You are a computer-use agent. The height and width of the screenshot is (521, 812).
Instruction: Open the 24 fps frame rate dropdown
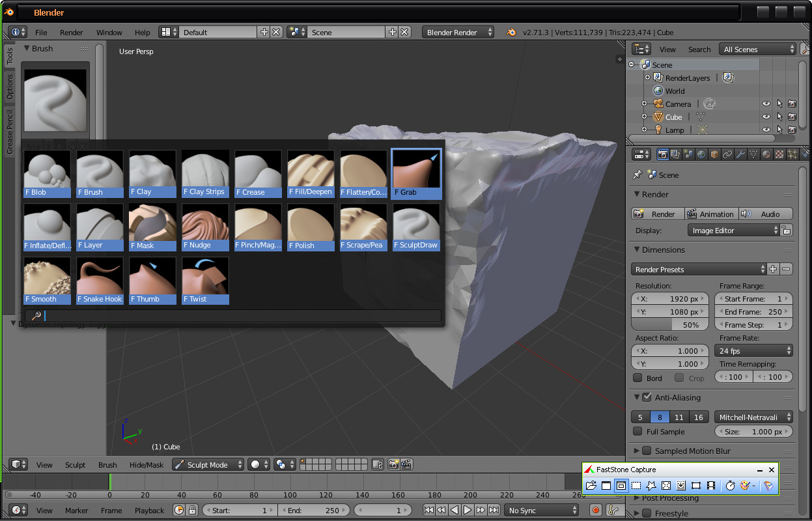[x=753, y=350]
